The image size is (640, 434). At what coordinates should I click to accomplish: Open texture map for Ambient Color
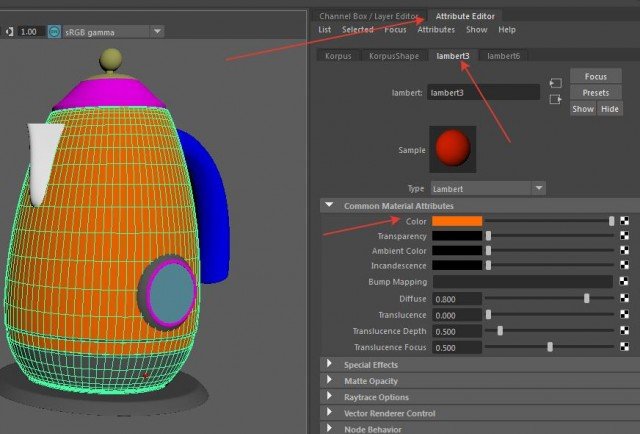tap(625, 251)
